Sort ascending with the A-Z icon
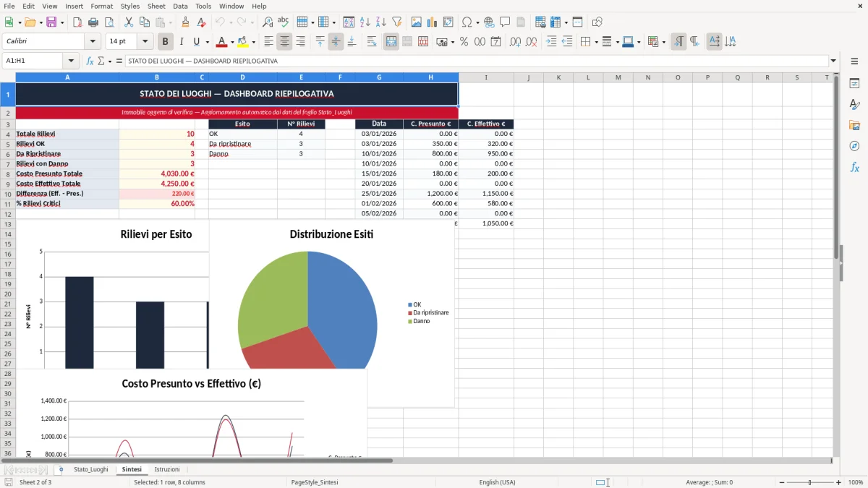 click(x=365, y=22)
